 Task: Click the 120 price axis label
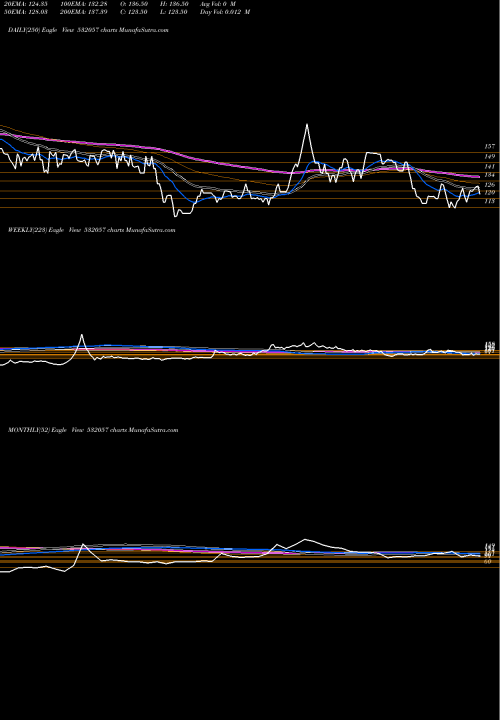[x=490, y=193]
